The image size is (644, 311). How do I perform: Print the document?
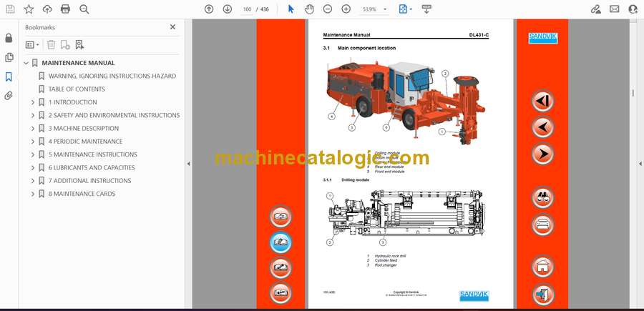[65, 9]
